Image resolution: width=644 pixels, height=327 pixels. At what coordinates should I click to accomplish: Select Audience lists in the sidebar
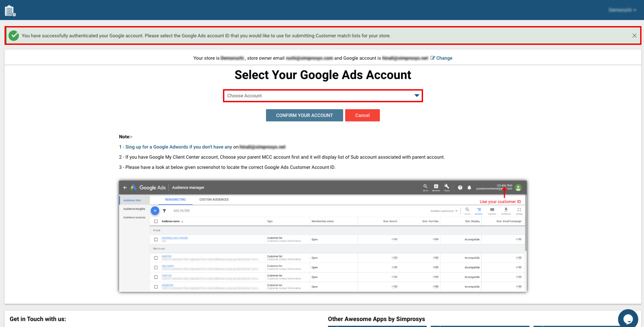tap(132, 200)
